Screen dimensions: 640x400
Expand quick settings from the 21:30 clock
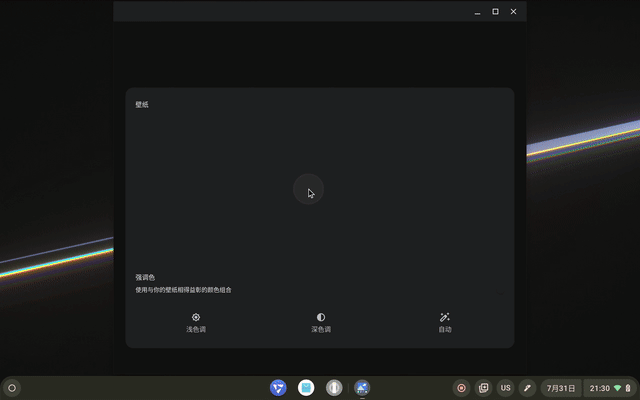(x=610, y=387)
